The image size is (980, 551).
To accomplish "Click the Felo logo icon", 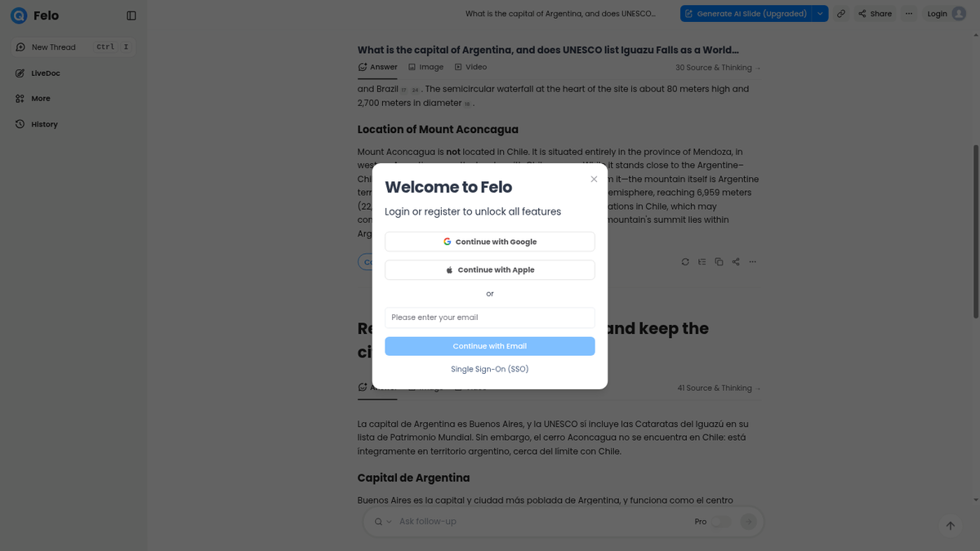I will [x=19, y=16].
